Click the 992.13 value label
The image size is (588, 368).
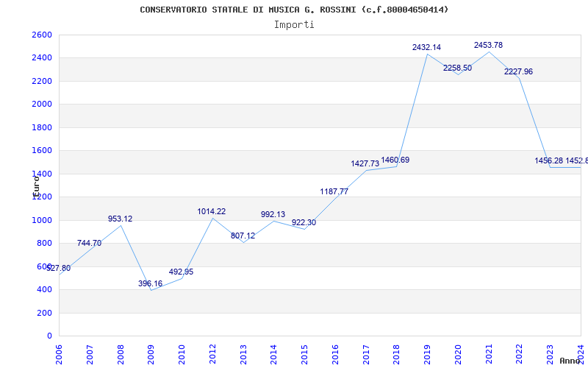coord(273,214)
